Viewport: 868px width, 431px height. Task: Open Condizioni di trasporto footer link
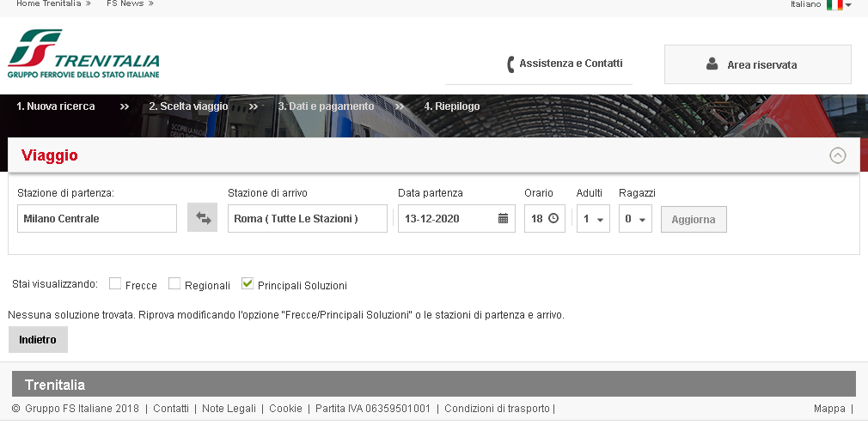497,409
